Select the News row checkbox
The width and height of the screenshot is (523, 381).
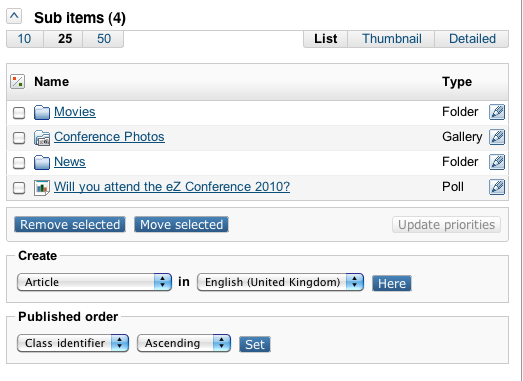19,163
